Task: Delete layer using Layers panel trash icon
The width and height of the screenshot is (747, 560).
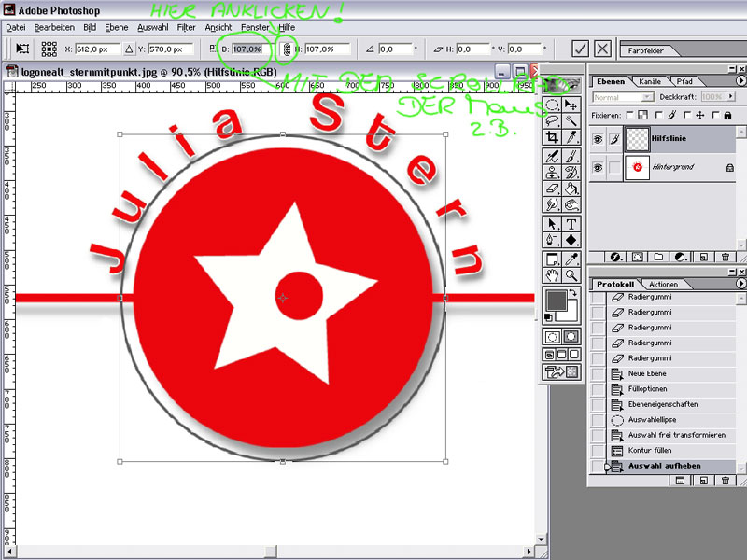Action: 726,257
